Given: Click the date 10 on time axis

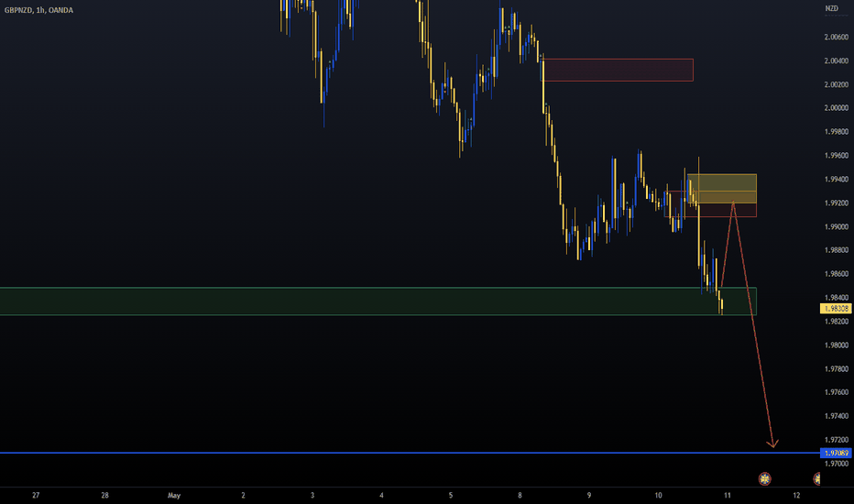Looking at the screenshot, I should 658,495.
